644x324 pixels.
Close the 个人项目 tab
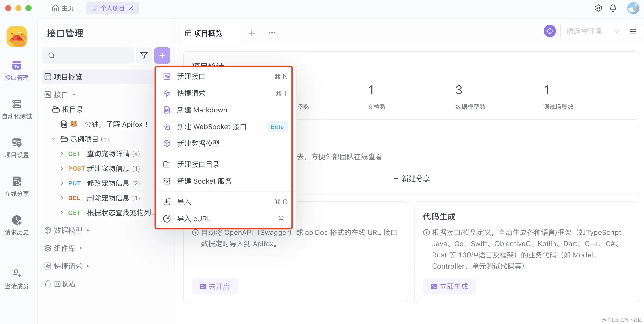coord(131,8)
